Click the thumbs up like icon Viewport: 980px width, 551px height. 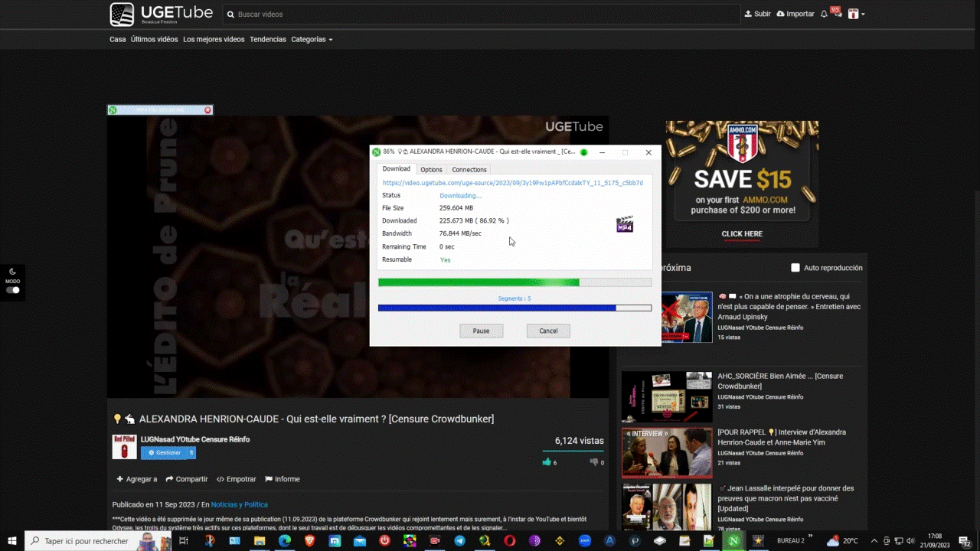click(547, 462)
